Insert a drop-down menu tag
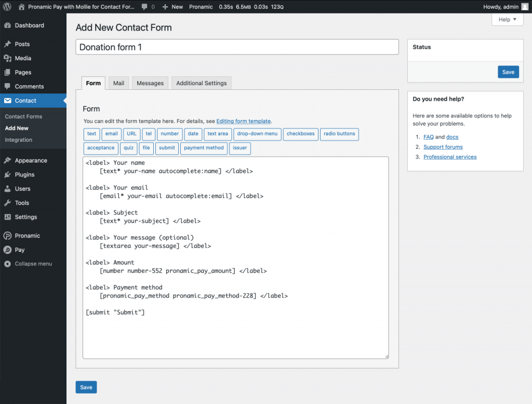 [x=257, y=134]
